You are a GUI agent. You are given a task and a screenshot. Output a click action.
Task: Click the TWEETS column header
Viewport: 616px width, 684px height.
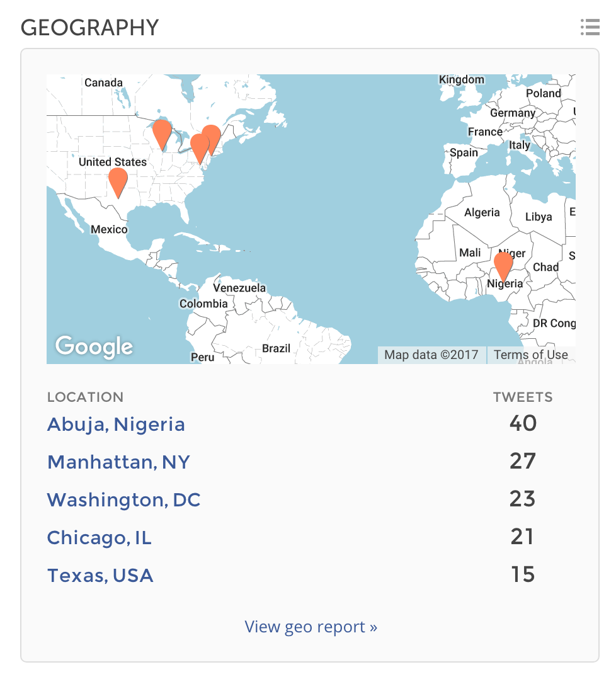(523, 397)
